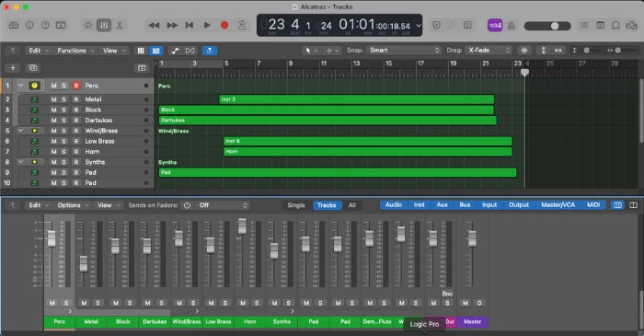644x336 pixels.
Task: Toggle Audio channel strip filter
Action: pos(394,204)
